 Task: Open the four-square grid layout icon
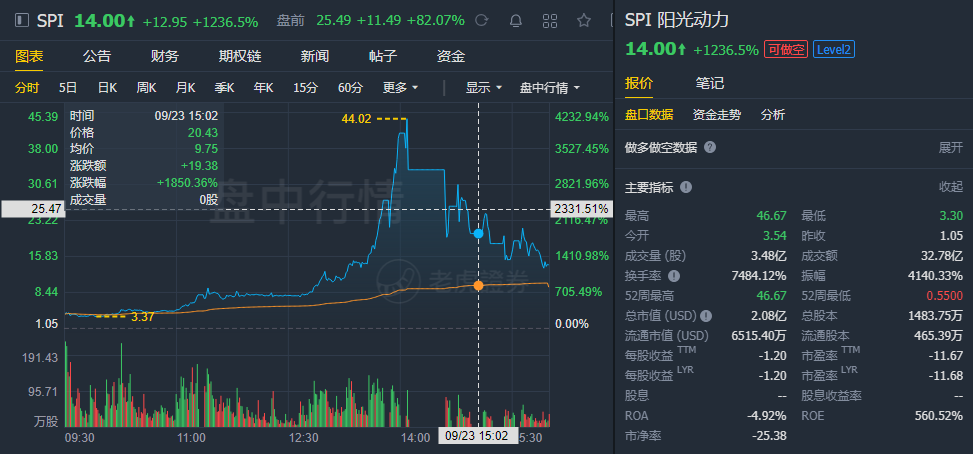[550, 21]
